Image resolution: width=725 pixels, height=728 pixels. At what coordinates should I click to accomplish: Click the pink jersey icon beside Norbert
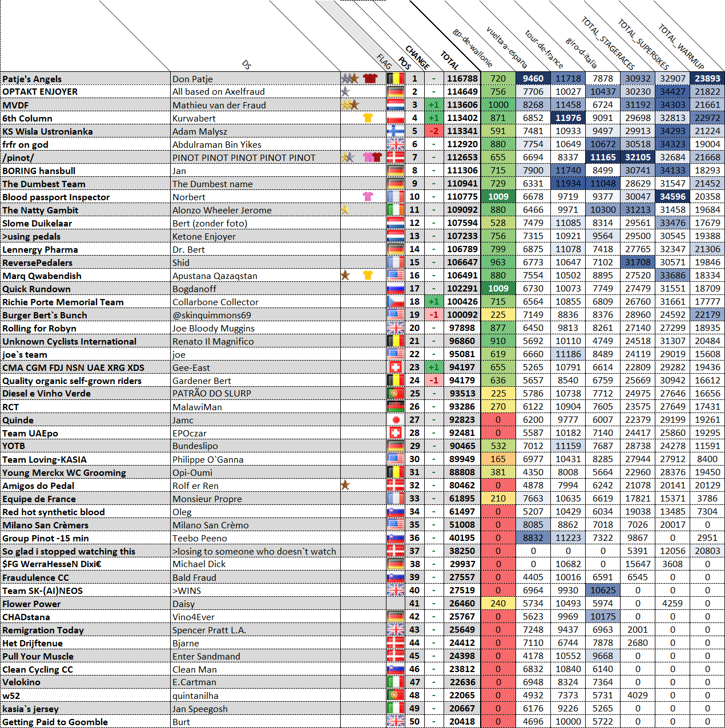click(368, 196)
